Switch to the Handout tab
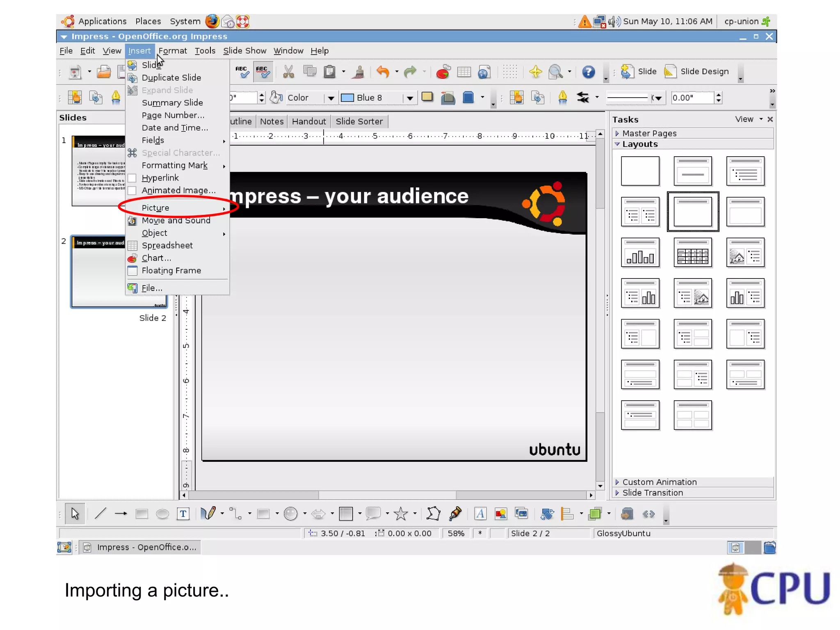This screenshot has width=840, height=630. [309, 121]
